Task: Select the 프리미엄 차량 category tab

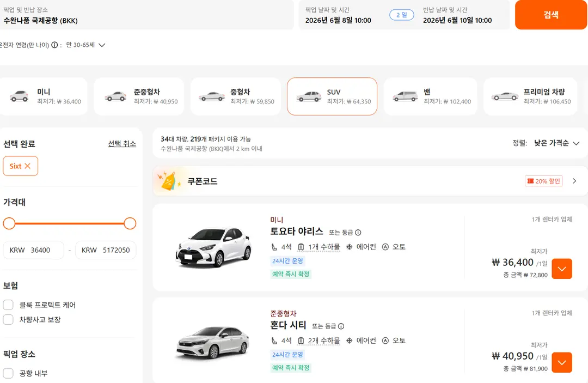Action: tap(530, 96)
